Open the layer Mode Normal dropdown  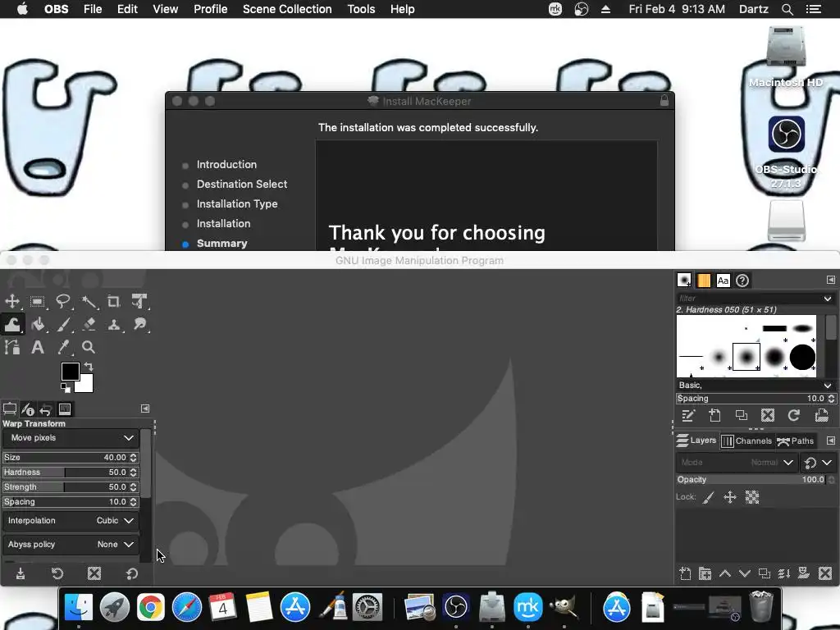(736, 463)
